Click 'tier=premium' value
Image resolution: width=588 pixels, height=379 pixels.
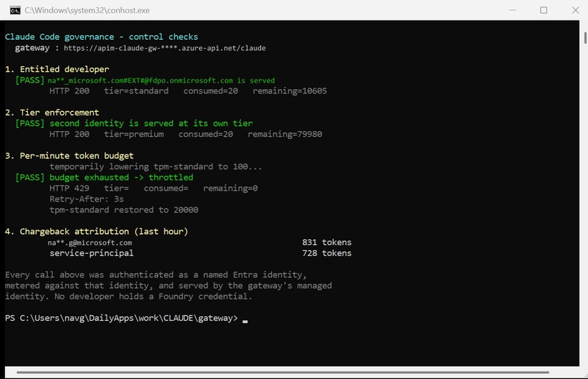click(134, 134)
